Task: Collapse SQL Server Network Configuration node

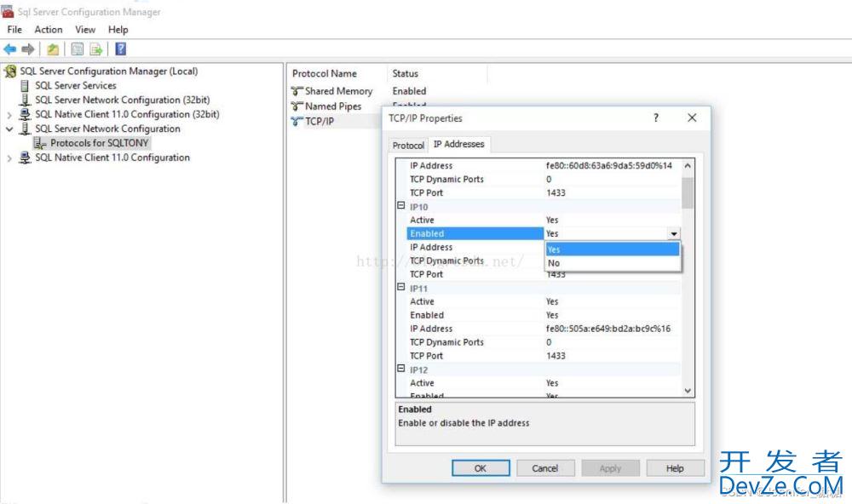Action: (x=9, y=129)
